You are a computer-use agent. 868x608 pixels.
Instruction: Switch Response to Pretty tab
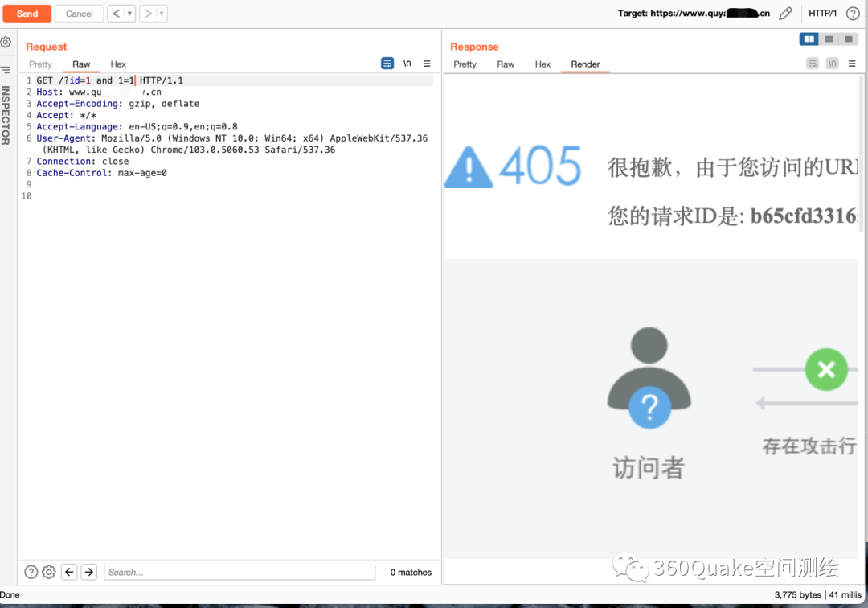tap(465, 64)
